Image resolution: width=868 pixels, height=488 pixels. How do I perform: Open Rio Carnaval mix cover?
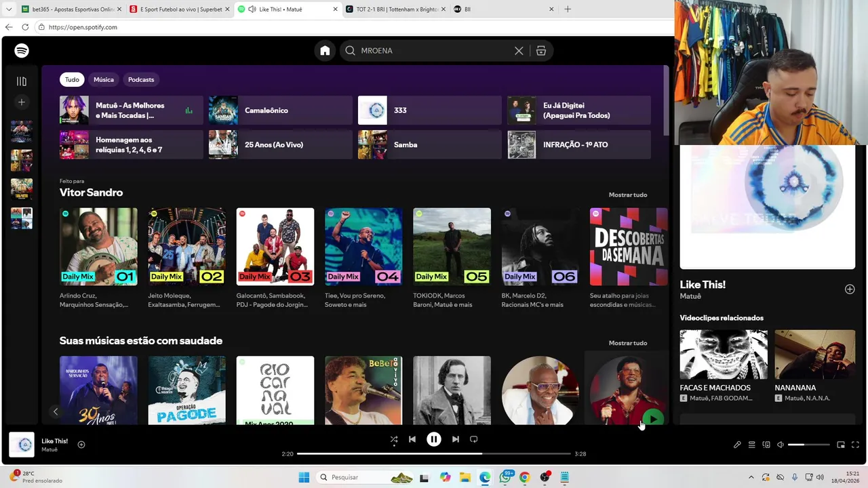coord(275,390)
